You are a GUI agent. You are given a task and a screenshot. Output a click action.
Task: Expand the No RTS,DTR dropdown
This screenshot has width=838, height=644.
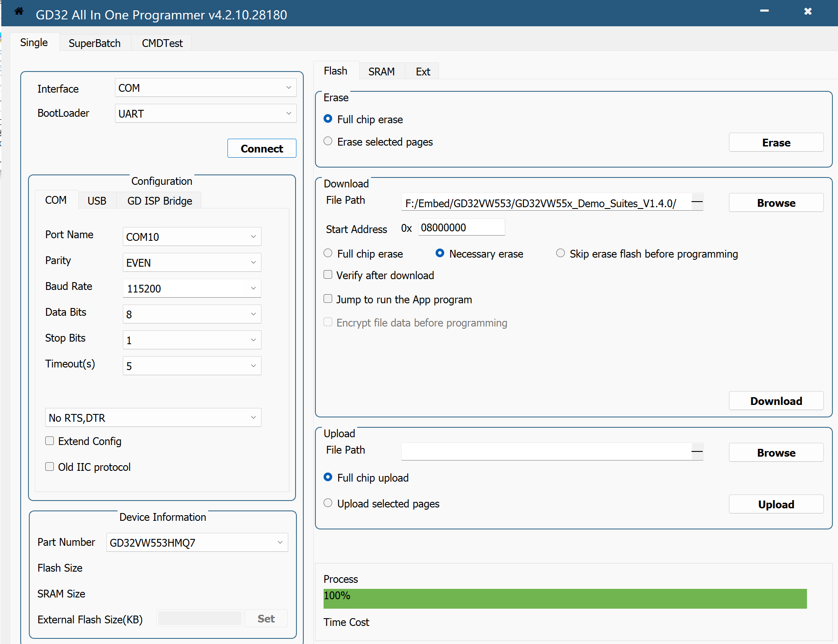pyautogui.click(x=153, y=417)
